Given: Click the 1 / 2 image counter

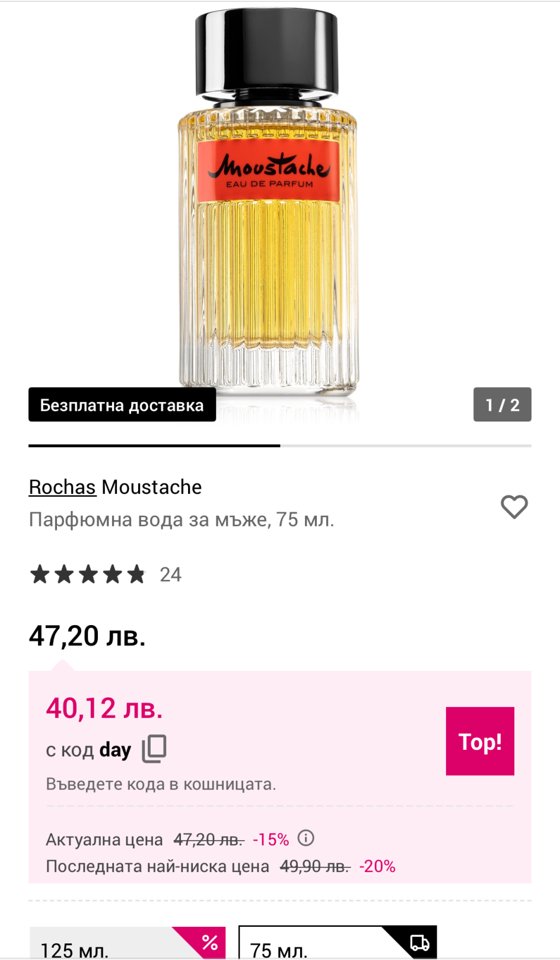Looking at the screenshot, I should [502, 405].
